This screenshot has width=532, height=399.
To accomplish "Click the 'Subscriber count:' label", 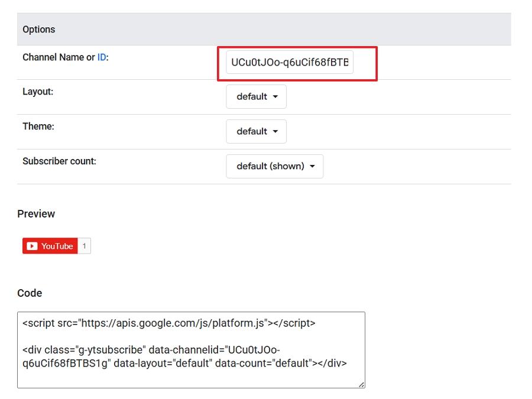I will tap(59, 161).
